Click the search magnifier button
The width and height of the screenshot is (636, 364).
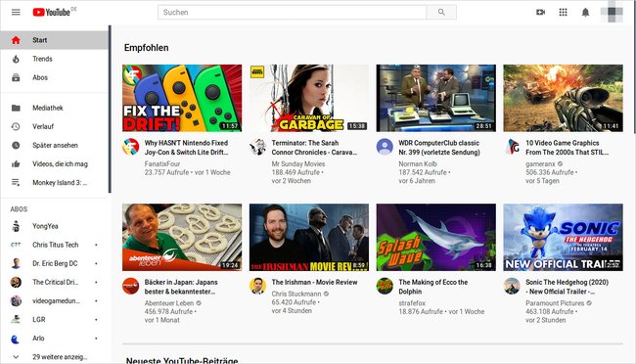[441, 12]
